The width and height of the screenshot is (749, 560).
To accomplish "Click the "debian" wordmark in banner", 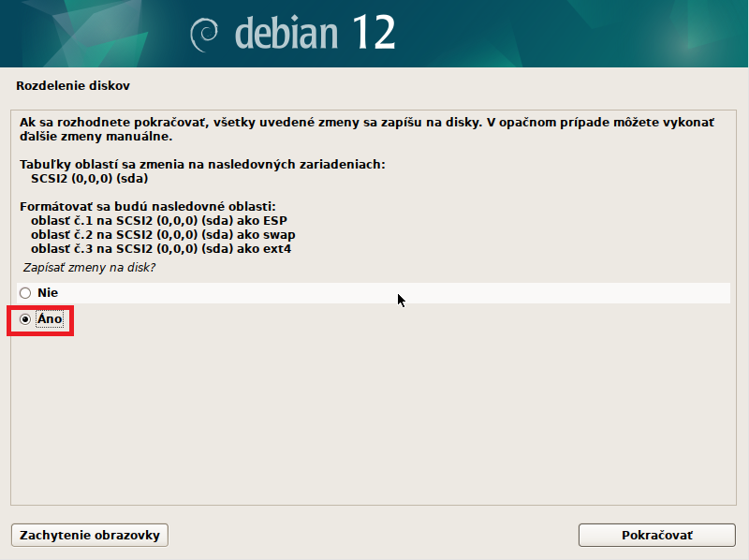I will pos(286,34).
